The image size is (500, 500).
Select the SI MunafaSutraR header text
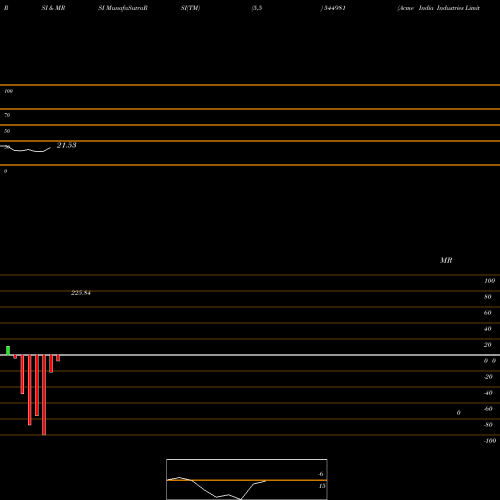point(123,8)
